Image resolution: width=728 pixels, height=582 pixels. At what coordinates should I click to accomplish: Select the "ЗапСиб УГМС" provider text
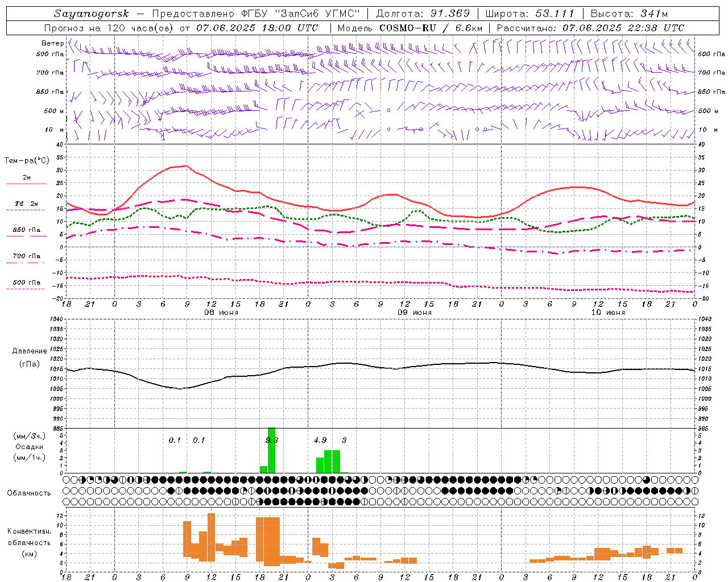point(317,14)
